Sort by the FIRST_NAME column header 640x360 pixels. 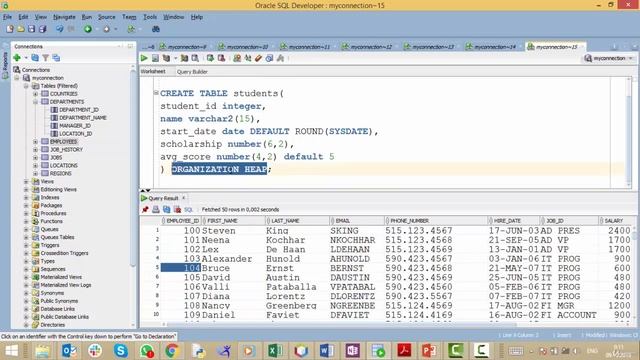click(233, 221)
